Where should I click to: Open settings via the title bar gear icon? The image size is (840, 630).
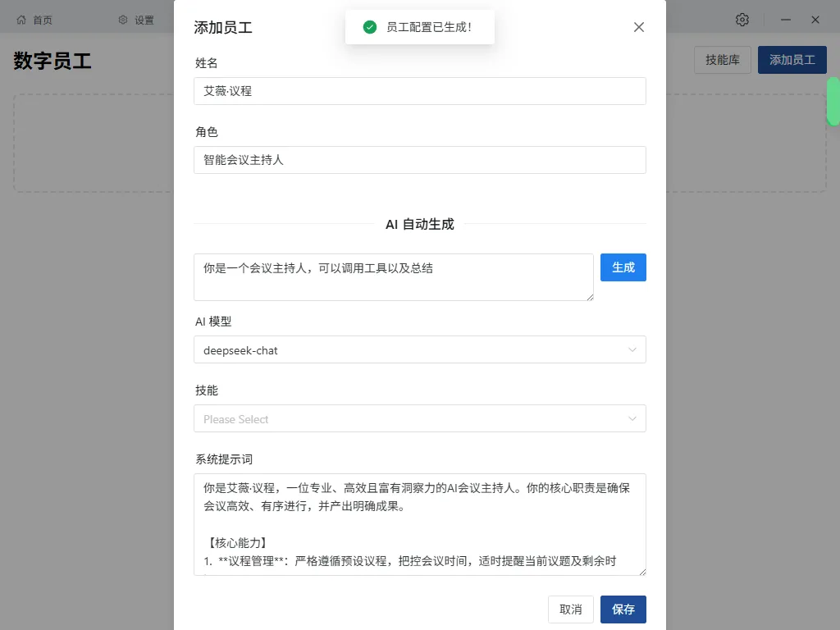(742, 19)
